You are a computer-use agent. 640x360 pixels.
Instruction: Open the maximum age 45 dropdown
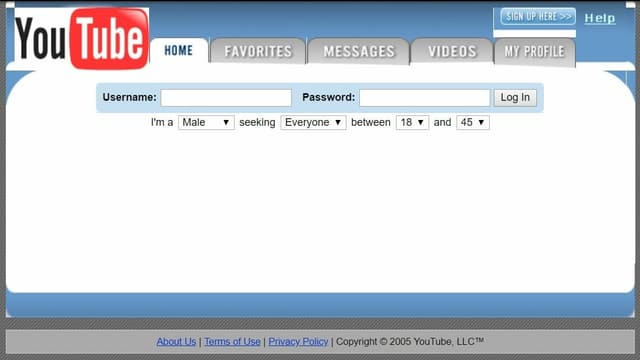click(473, 122)
